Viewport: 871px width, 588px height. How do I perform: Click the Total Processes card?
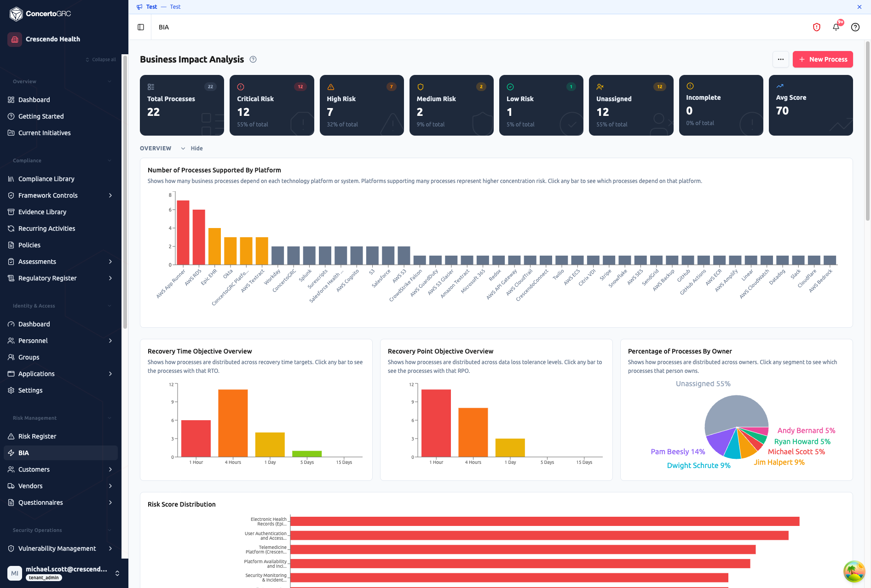pos(182,105)
